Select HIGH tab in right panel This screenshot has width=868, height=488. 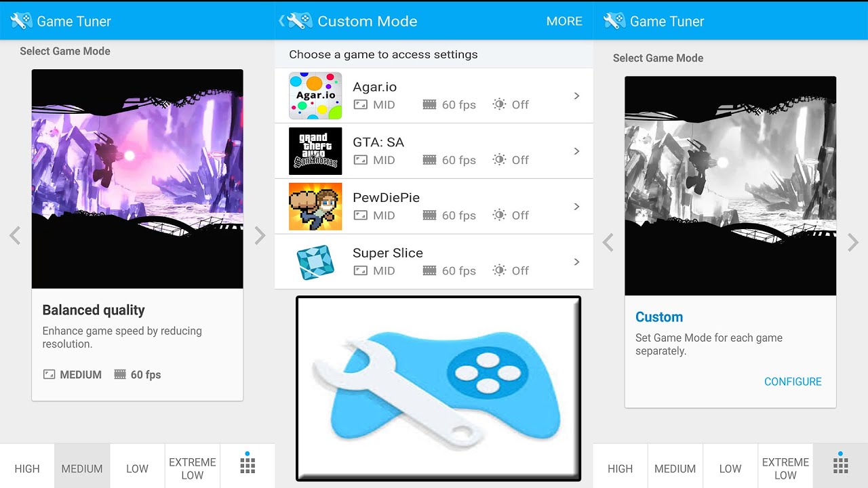click(x=620, y=466)
